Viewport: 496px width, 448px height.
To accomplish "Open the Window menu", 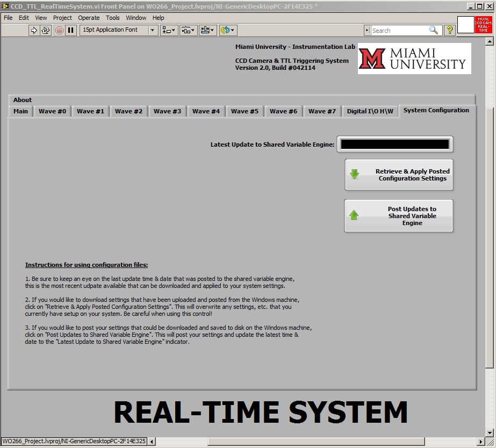I will pos(136,18).
